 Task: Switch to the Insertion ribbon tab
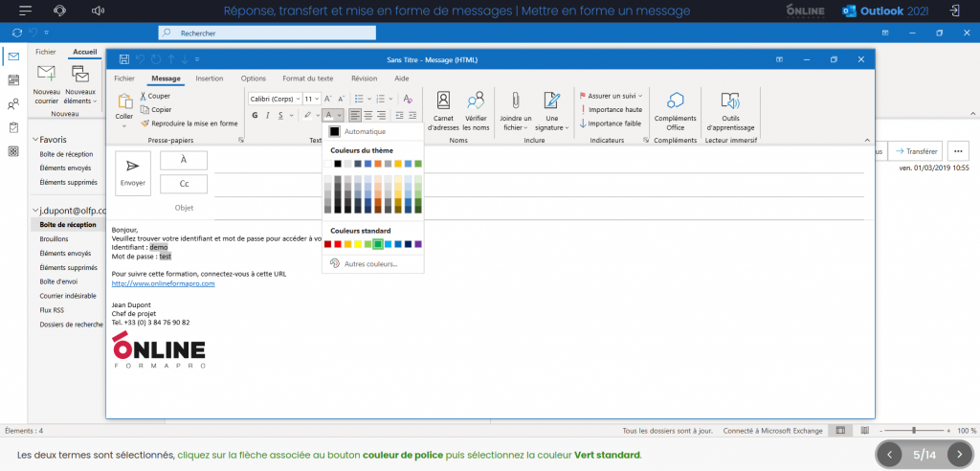[x=210, y=78]
